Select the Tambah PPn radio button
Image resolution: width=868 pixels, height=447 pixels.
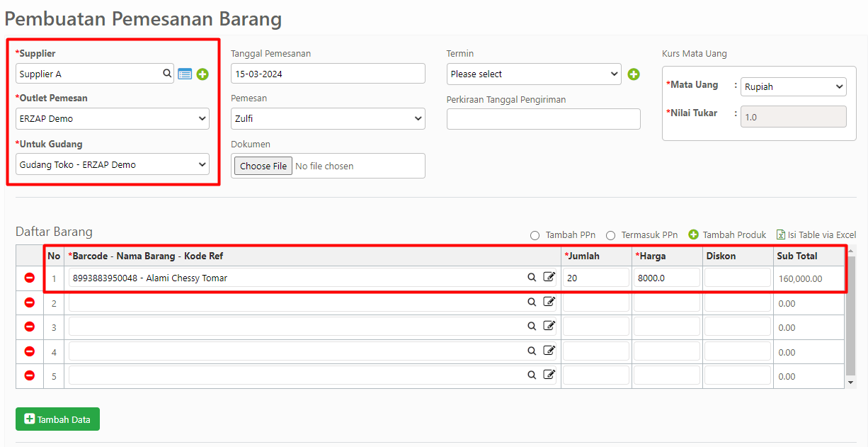(x=535, y=235)
